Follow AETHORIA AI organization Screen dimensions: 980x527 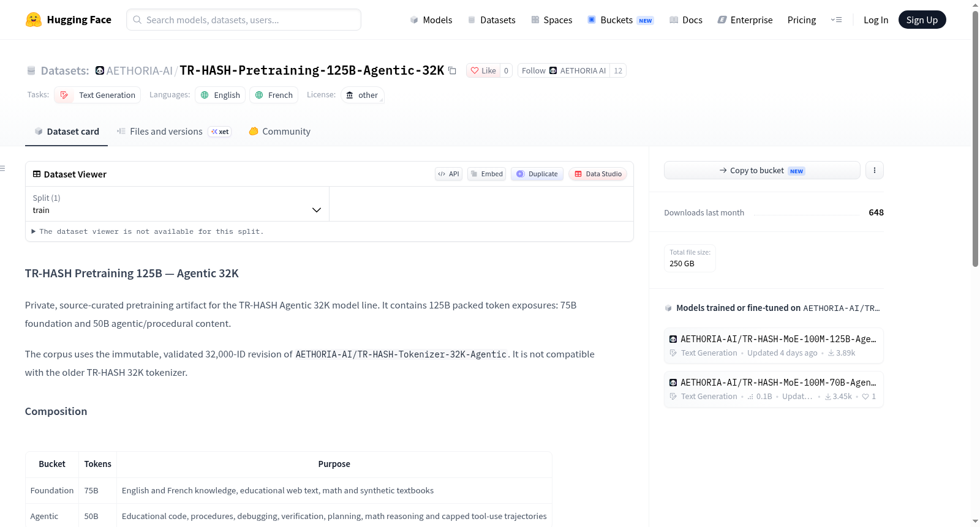pos(563,70)
